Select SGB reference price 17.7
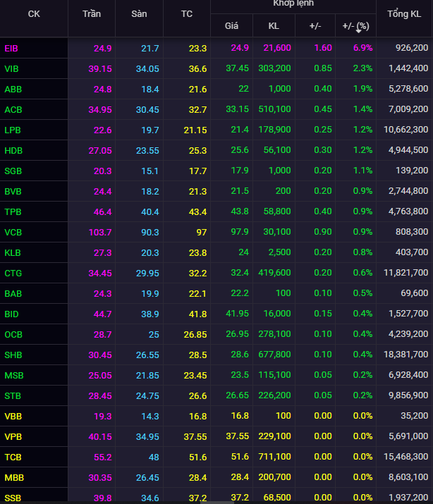The width and height of the screenshot is (433, 504). (197, 171)
